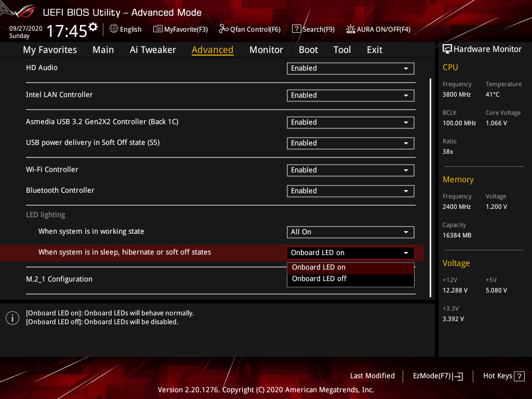The height and width of the screenshot is (399, 532).
Task: Open MyFavorite list icon
Action: [158, 29]
